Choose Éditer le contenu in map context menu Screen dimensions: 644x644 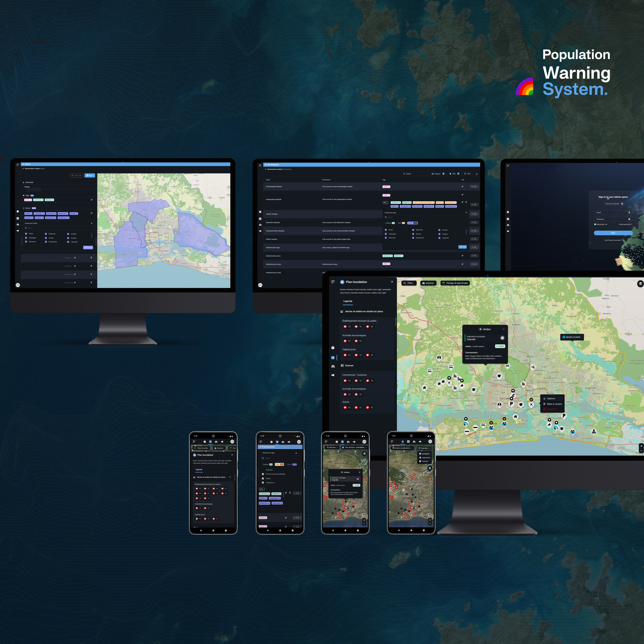[x=554, y=404]
